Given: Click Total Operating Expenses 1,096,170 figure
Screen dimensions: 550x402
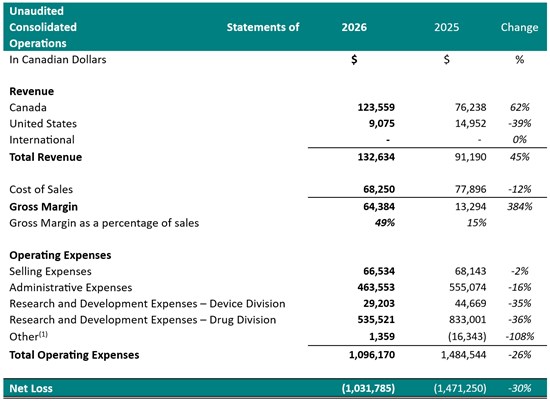Looking at the screenshot, I should tap(372, 355).
